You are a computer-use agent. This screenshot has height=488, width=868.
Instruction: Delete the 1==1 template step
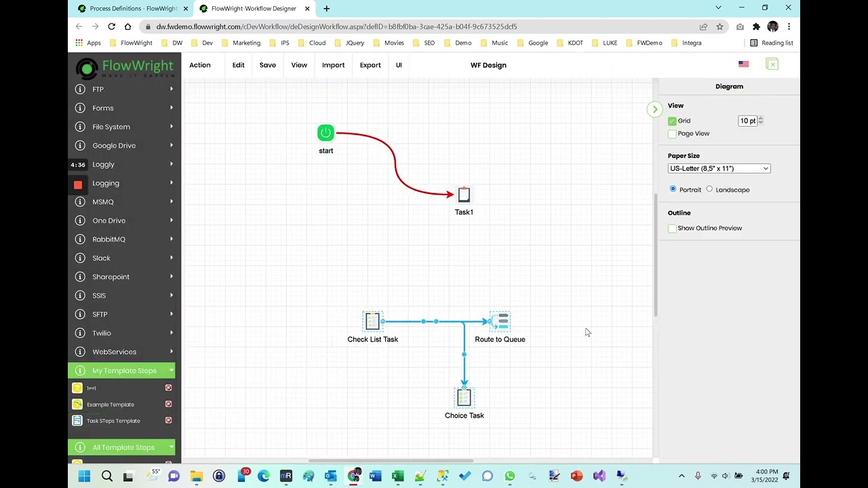click(168, 388)
